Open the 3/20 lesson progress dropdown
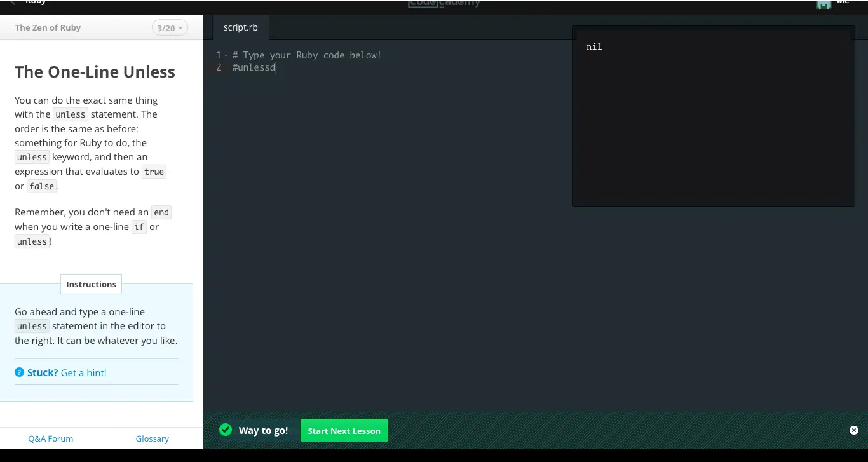Image resolution: width=868 pixels, height=462 pixels. click(x=170, y=28)
